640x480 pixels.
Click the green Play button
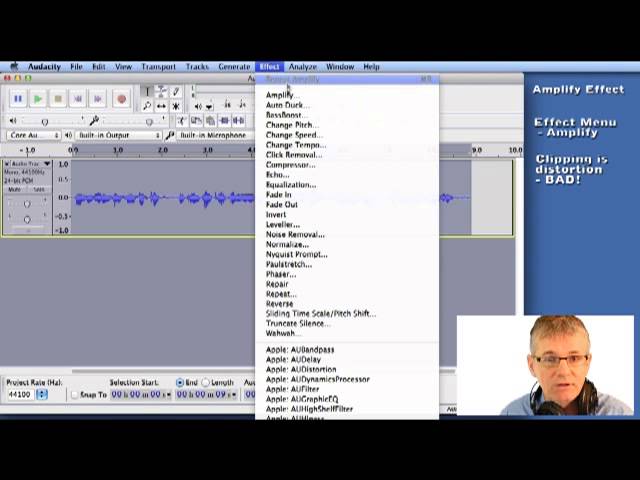click(38, 98)
